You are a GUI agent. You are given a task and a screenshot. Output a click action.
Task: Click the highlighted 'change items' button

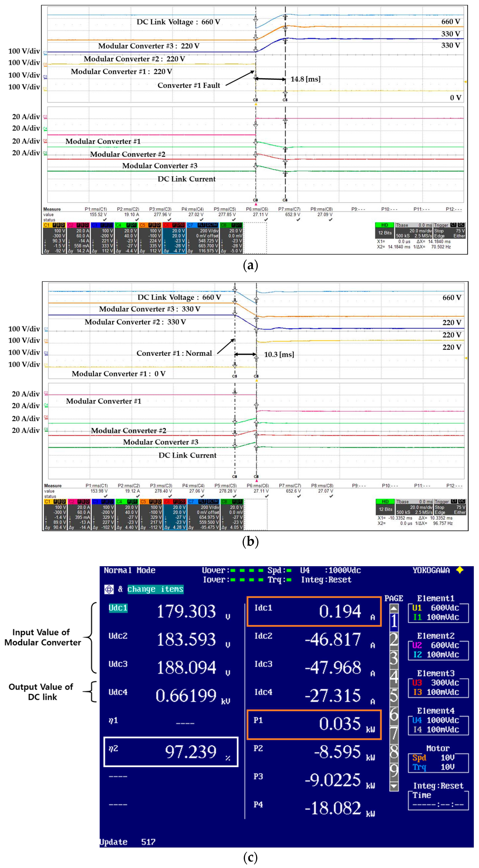pos(156,589)
